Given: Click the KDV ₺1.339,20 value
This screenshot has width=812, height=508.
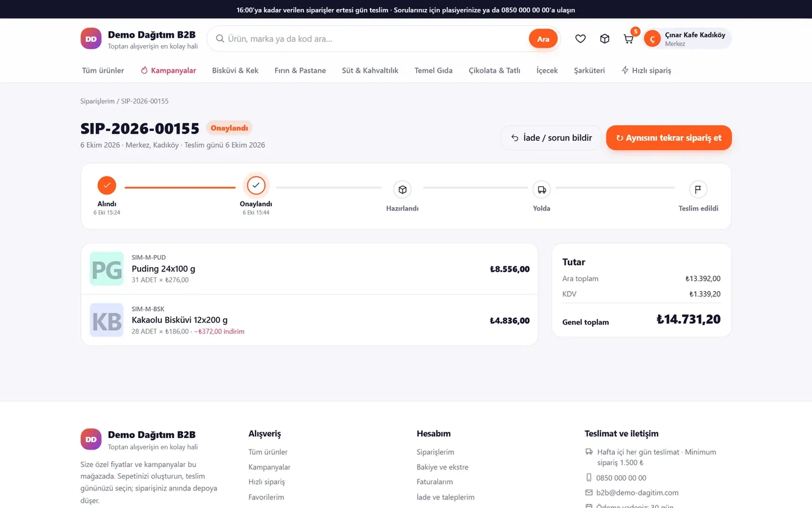Looking at the screenshot, I should [705, 294].
